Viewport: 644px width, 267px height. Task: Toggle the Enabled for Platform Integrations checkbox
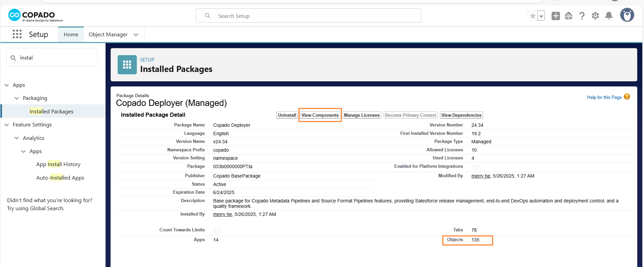(x=476, y=167)
